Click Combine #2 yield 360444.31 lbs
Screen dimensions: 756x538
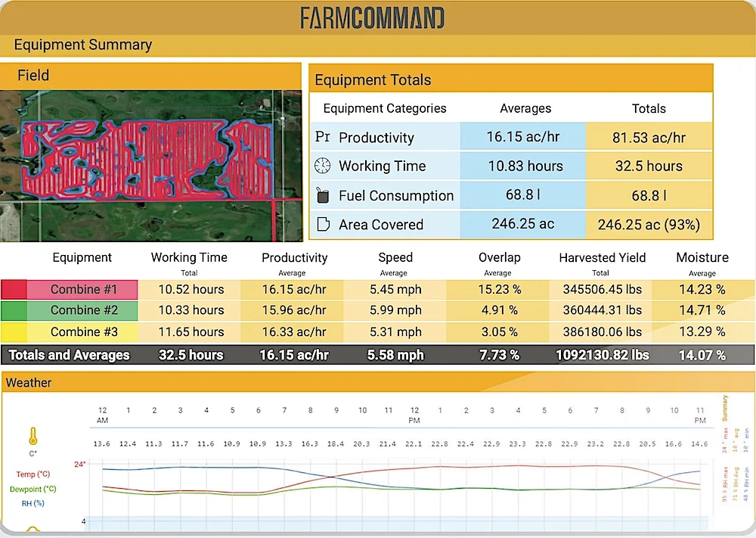tap(603, 310)
